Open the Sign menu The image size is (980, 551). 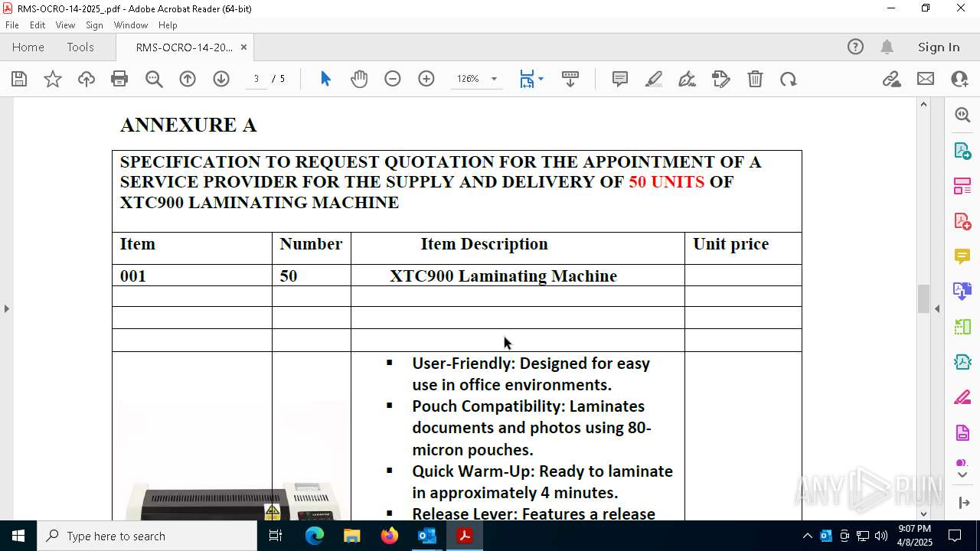[x=95, y=25]
